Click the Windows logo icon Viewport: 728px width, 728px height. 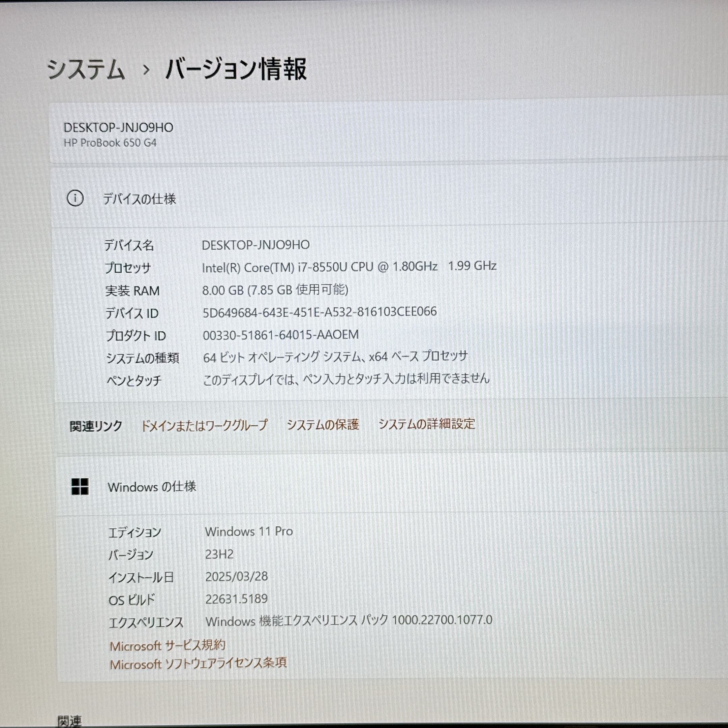[x=80, y=486]
